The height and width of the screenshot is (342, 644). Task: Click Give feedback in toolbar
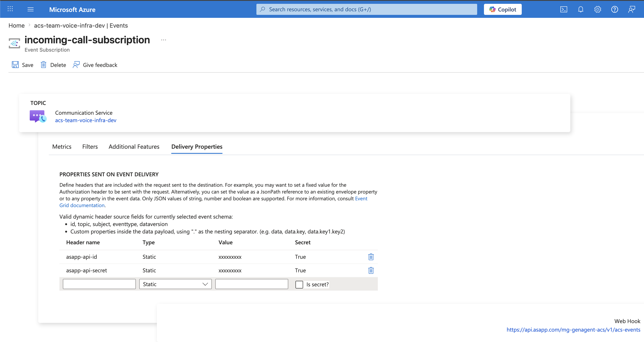(95, 65)
